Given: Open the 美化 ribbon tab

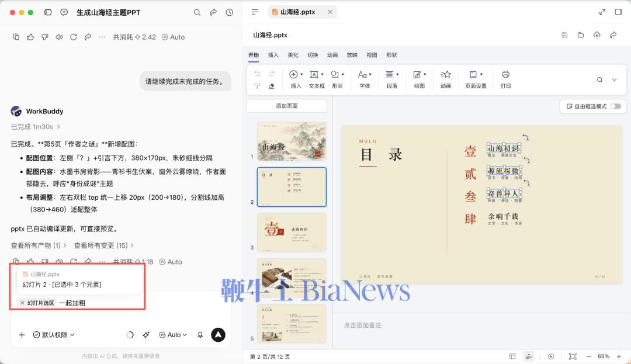Looking at the screenshot, I should [x=293, y=55].
